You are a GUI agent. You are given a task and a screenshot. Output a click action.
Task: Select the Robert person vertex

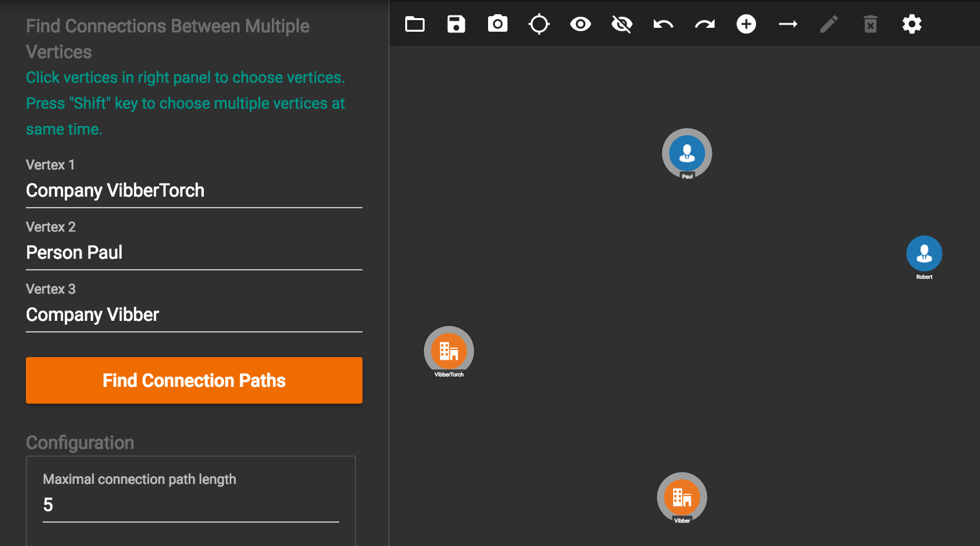(x=924, y=254)
